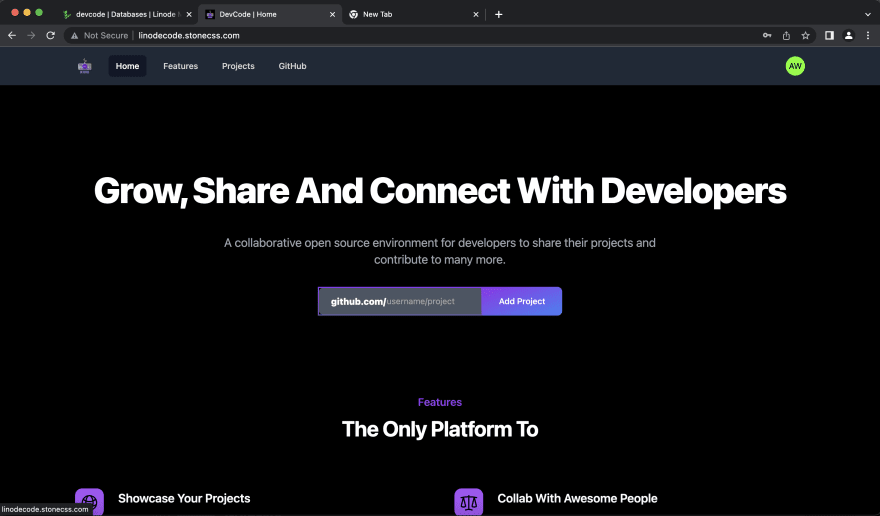Open the Projects nav link

[238, 66]
